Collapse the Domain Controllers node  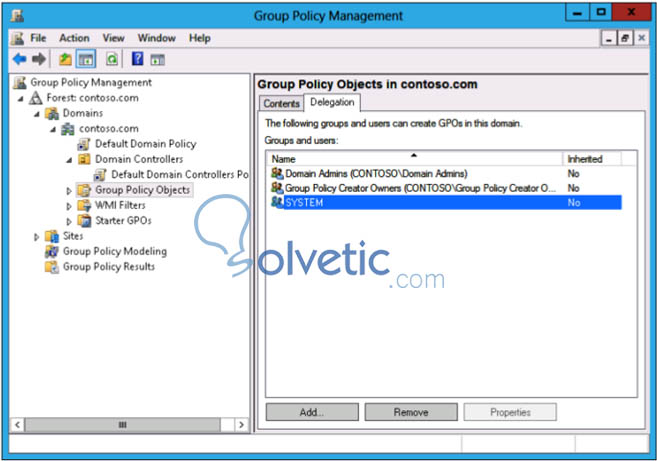click(69, 160)
